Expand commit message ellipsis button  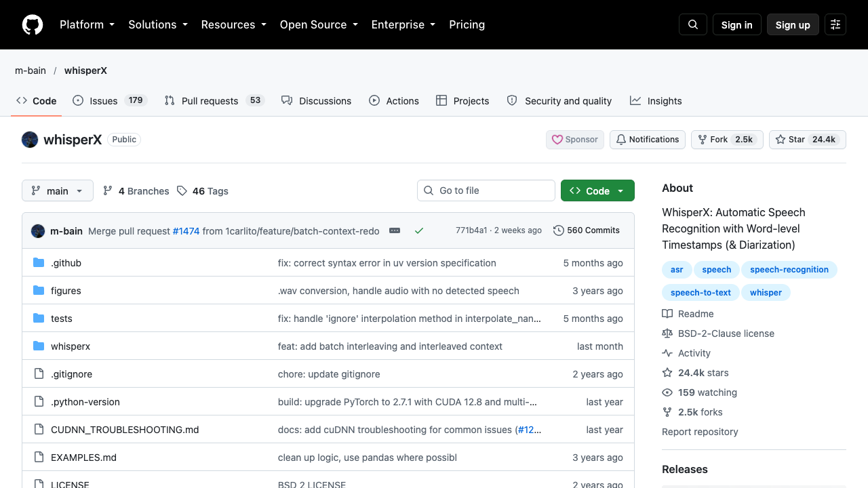[x=395, y=230]
